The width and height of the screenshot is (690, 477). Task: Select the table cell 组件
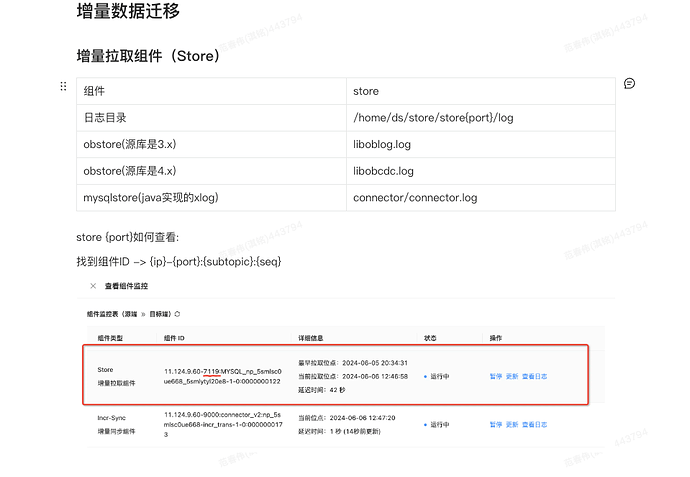[211, 91]
